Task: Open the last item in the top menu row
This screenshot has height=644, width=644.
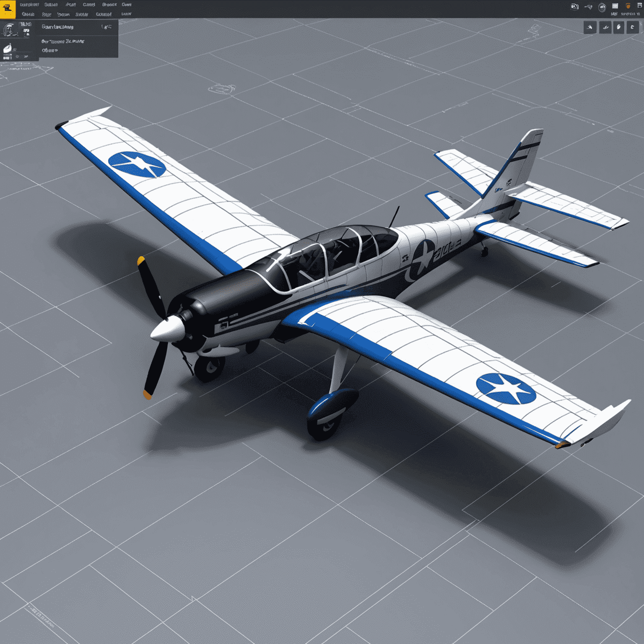Action: [x=127, y=5]
